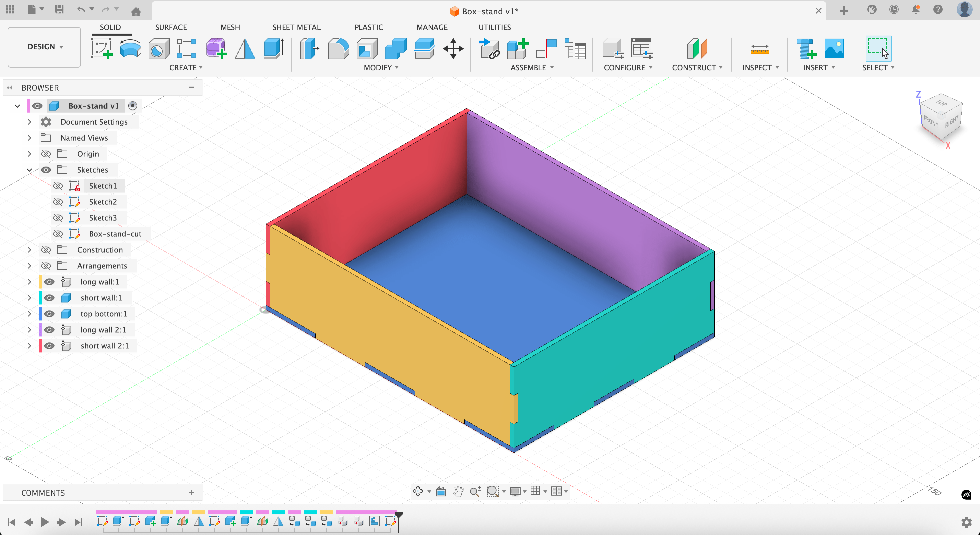Click the purple long wall 2:1 color swatch
The height and width of the screenshot is (535, 980).
[x=40, y=330]
